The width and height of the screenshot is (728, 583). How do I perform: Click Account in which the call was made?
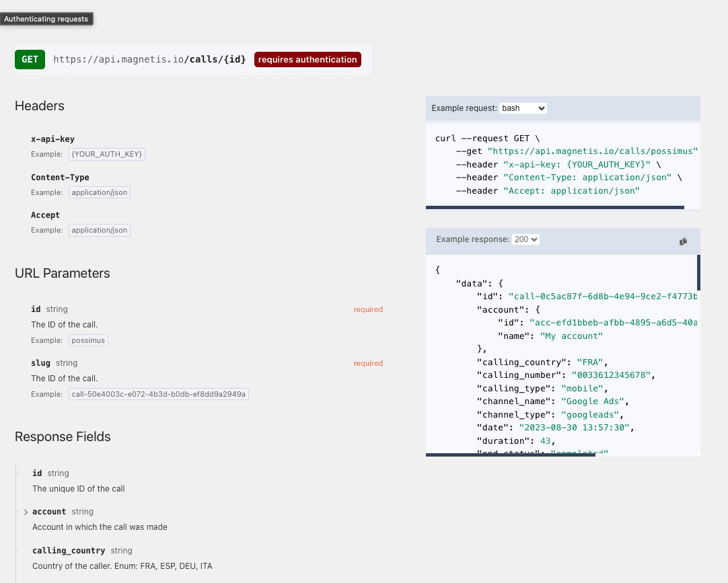point(100,527)
